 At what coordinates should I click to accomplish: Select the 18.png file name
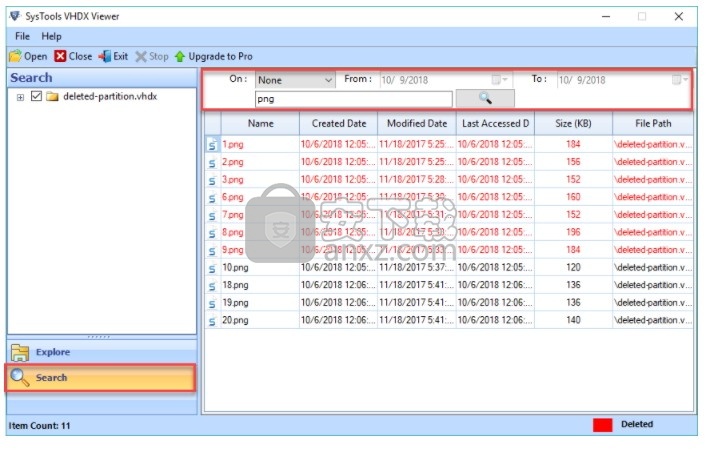click(x=235, y=285)
